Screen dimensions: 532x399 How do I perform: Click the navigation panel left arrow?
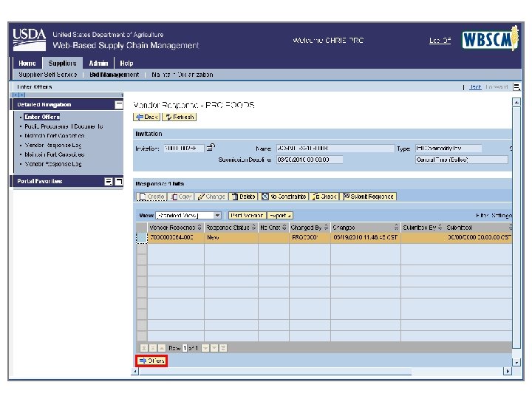coord(16,95)
